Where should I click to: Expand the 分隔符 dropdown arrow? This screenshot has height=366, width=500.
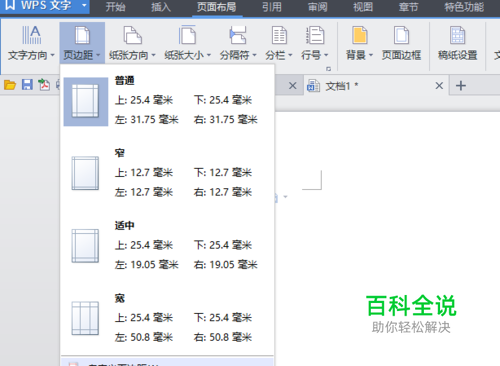coord(254,55)
